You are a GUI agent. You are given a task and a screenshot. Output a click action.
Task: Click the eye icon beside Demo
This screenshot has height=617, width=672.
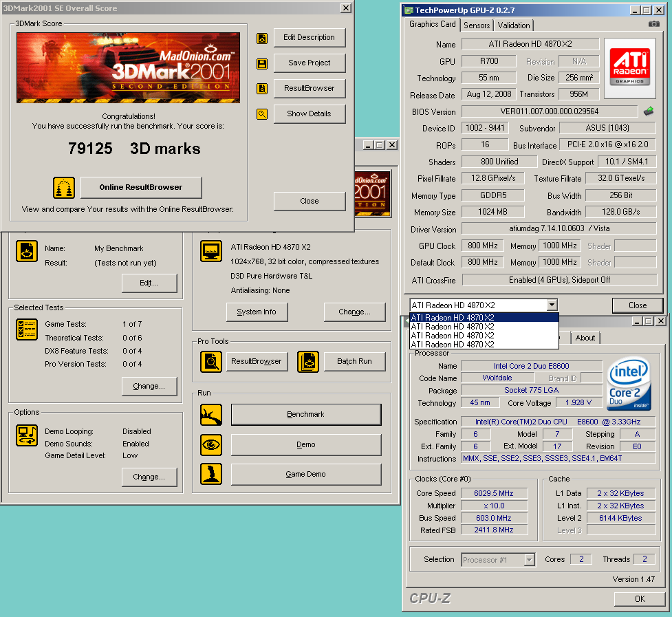tap(211, 445)
